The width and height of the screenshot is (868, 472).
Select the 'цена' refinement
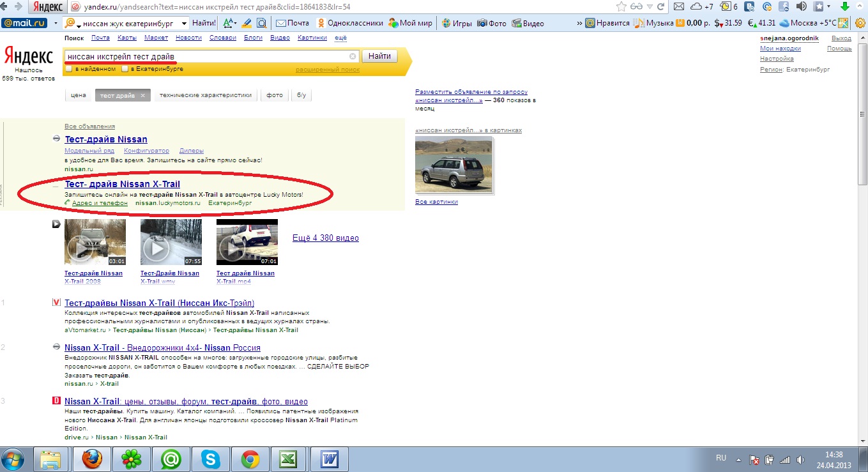tap(79, 95)
